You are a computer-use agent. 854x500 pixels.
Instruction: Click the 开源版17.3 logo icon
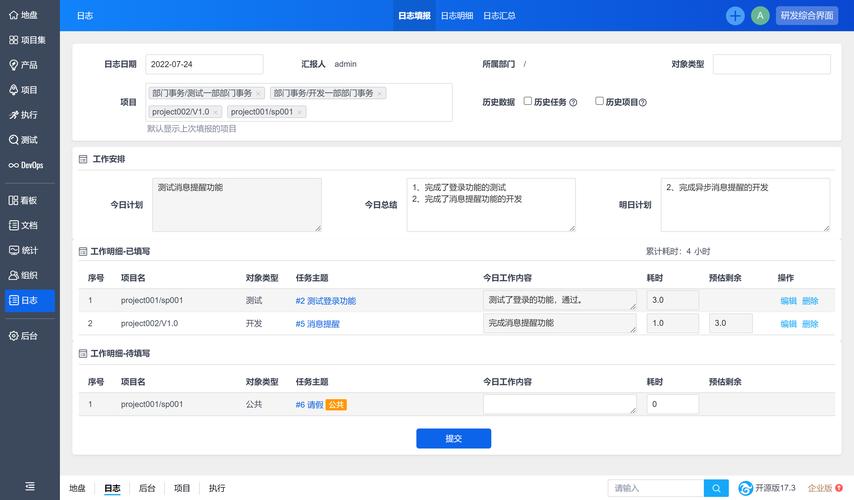[745, 488]
